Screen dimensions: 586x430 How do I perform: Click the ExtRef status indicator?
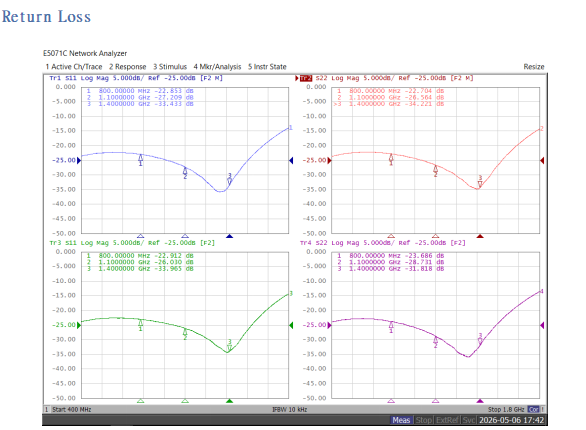click(447, 420)
